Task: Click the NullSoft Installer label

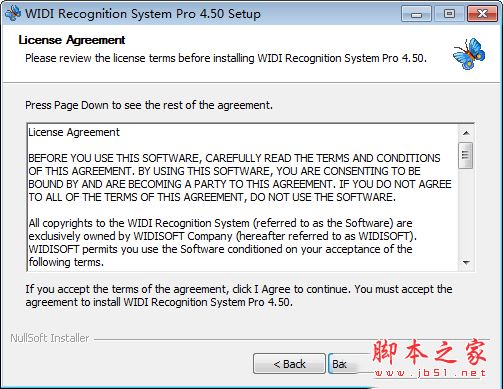Action: (50, 338)
